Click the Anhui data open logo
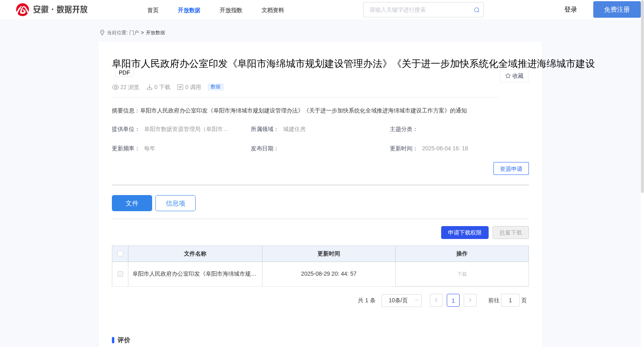 [52, 10]
